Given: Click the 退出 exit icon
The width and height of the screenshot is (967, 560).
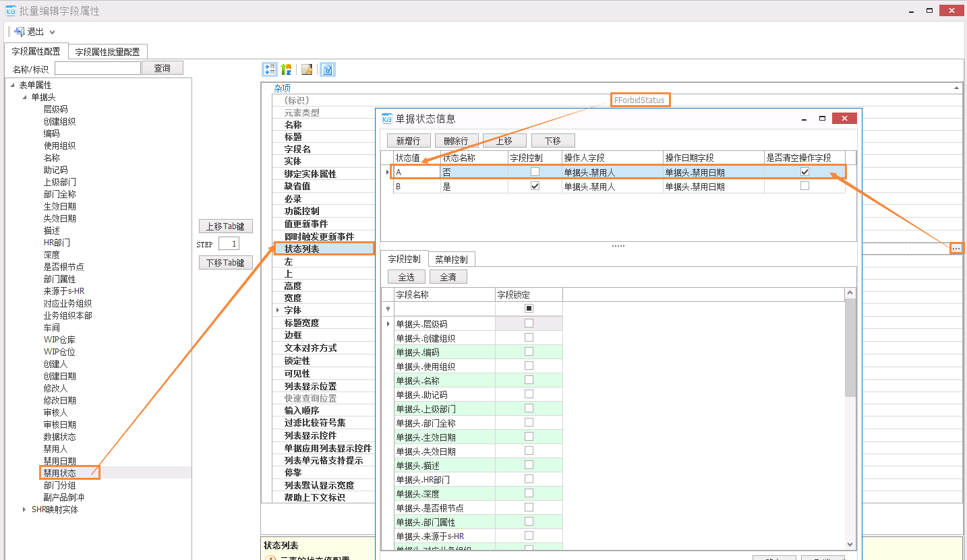Looking at the screenshot, I should coord(19,32).
